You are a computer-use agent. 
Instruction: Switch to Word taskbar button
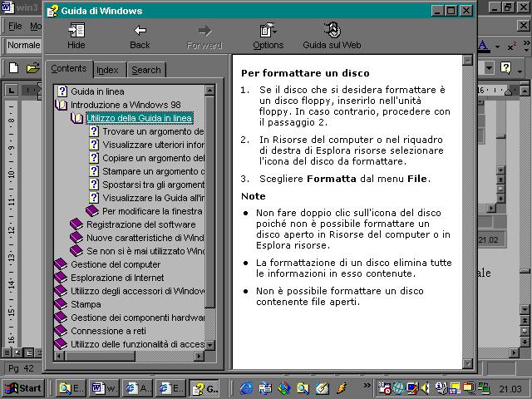103,388
